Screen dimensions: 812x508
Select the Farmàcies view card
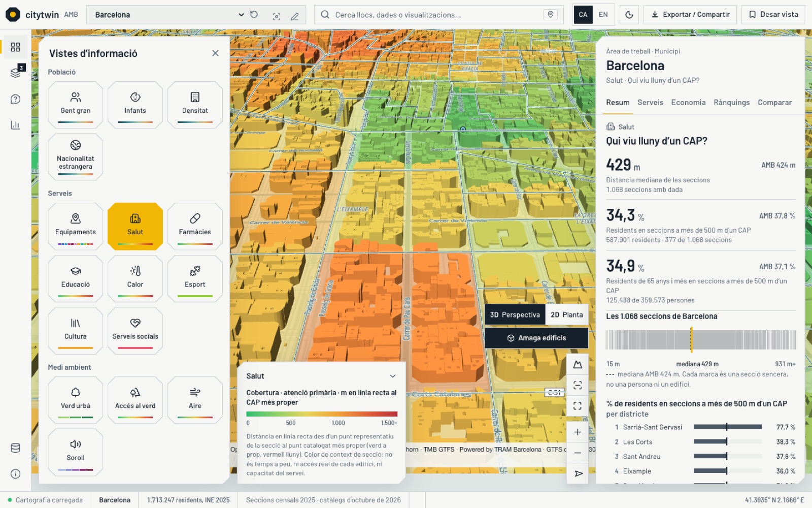click(195, 226)
